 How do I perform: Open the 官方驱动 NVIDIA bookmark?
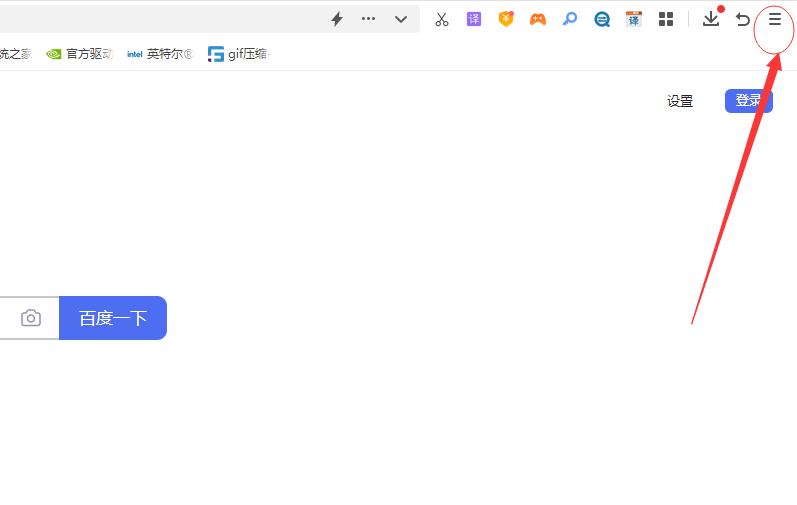pyautogui.click(x=80, y=54)
